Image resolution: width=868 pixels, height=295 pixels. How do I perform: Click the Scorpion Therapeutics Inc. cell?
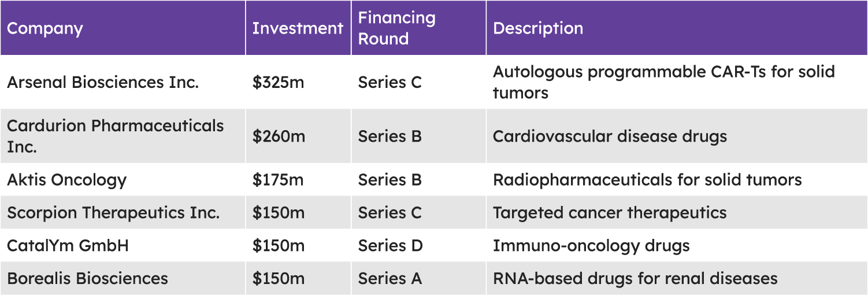point(113,213)
